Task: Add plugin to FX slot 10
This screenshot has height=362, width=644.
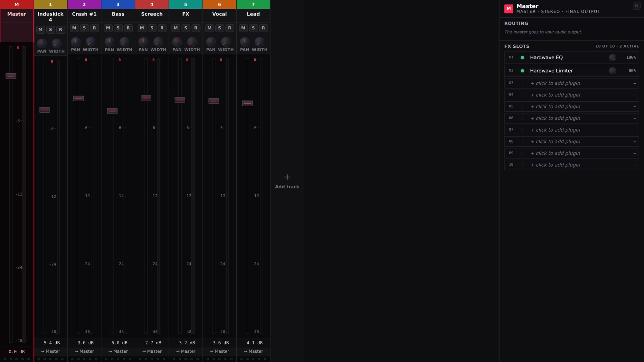Action: [572, 165]
